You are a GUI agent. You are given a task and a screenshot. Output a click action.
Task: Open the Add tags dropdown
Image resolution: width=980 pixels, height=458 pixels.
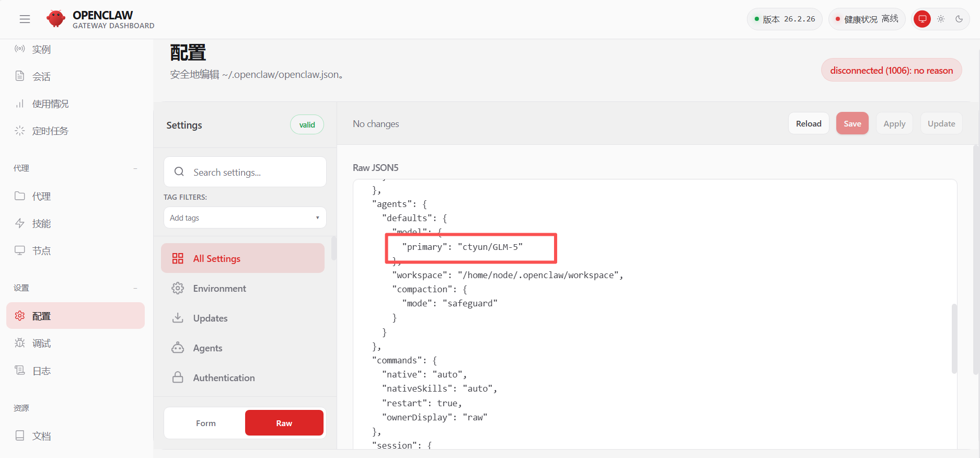tap(245, 217)
